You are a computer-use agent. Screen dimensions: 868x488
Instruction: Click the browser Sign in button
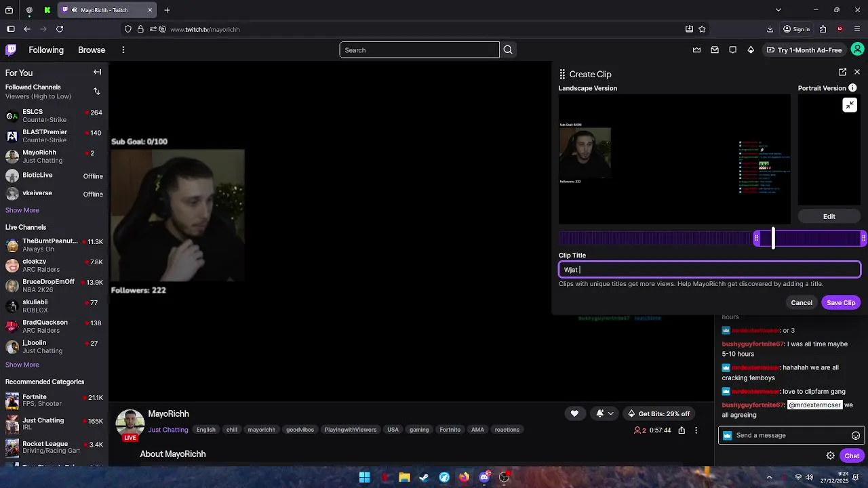(797, 29)
